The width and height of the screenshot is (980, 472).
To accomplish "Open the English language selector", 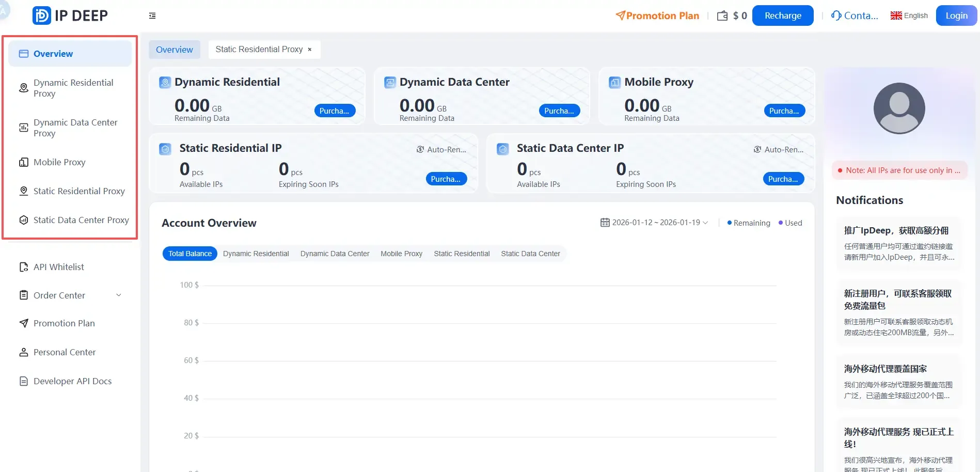I will coord(909,15).
